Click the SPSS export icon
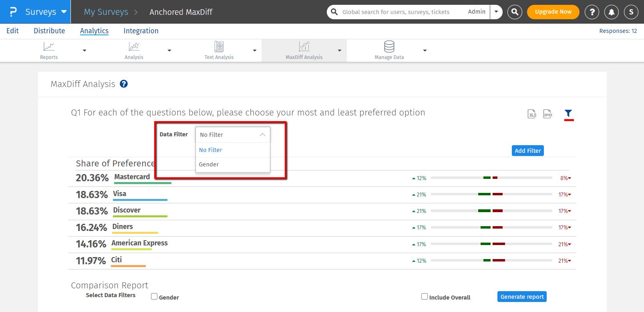 547,114
